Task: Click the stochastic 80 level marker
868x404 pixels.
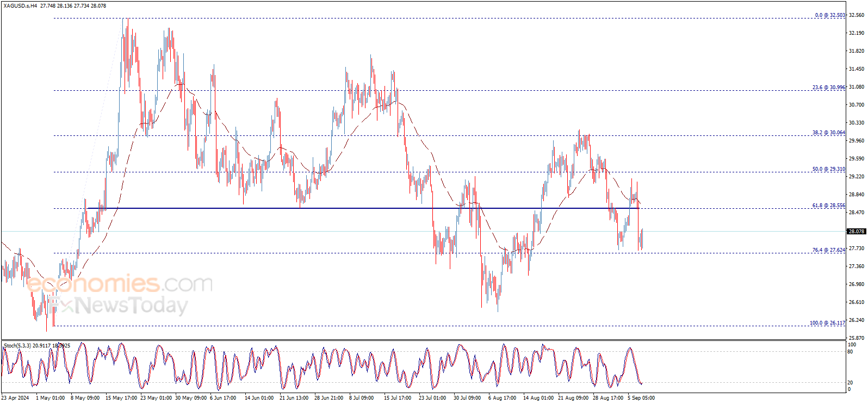Action: click(850, 352)
